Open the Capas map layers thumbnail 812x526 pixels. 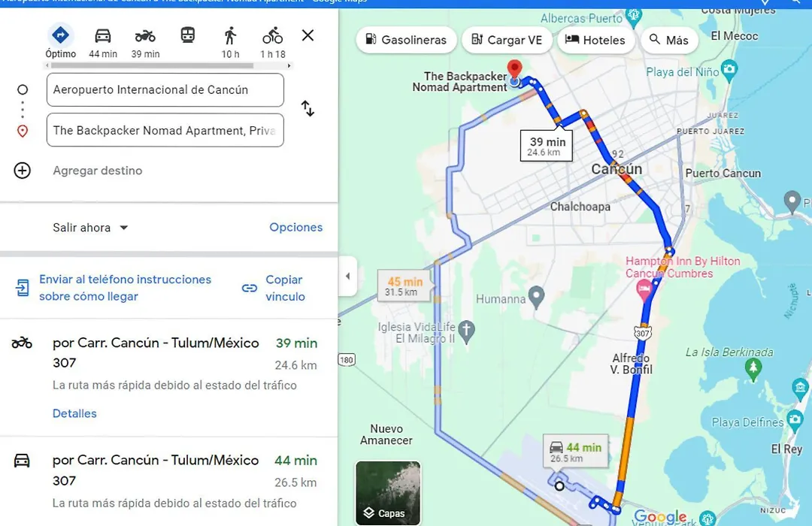[x=388, y=493]
